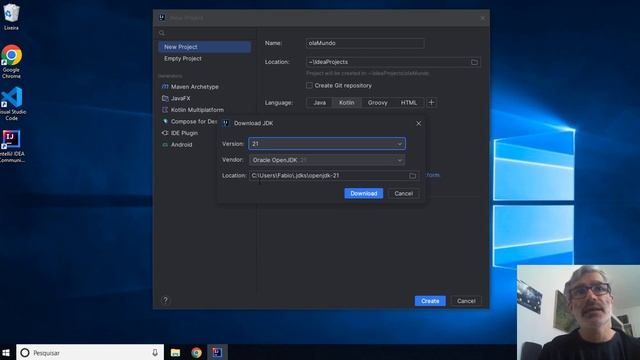Cancel the New Project dialog
This screenshot has height=360, width=640.
point(466,301)
